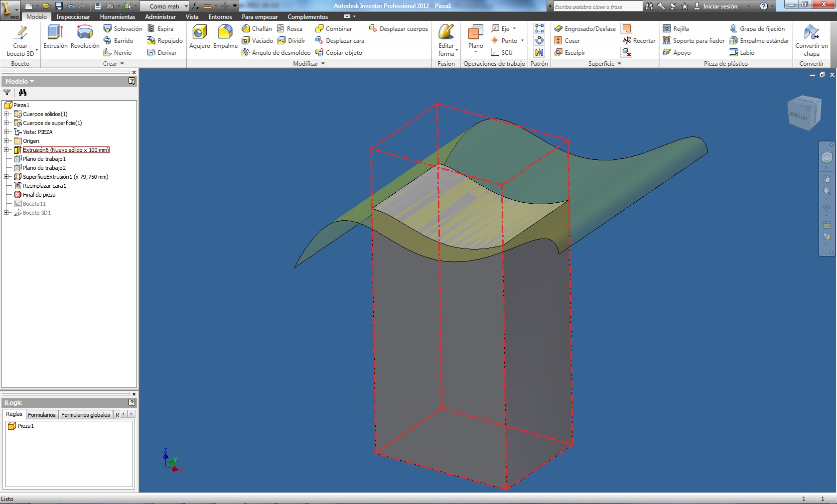Select the Espira tool
Screen dimensions: 837x504
[160, 29]
